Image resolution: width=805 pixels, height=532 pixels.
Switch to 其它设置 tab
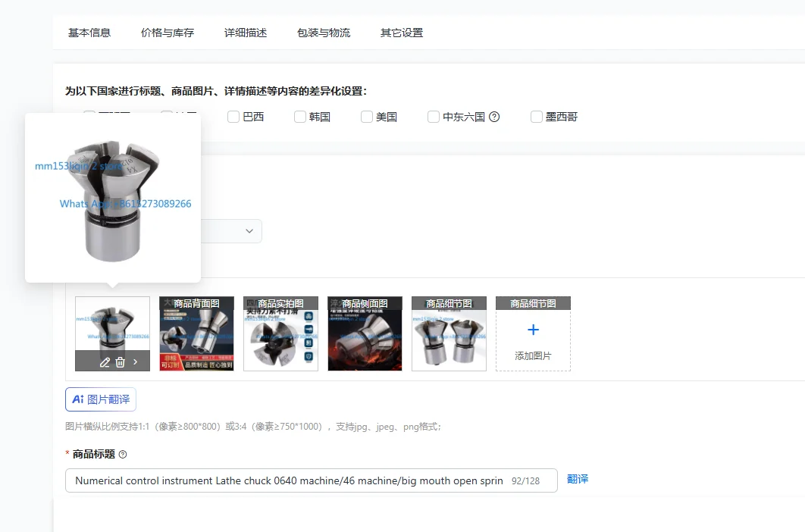[x=402, y=33]
